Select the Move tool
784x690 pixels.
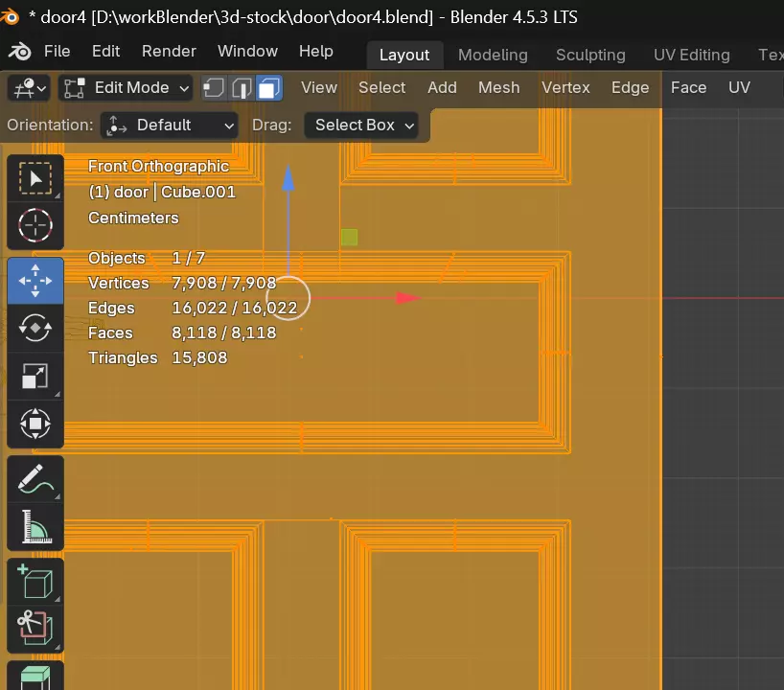coord(35,281)
